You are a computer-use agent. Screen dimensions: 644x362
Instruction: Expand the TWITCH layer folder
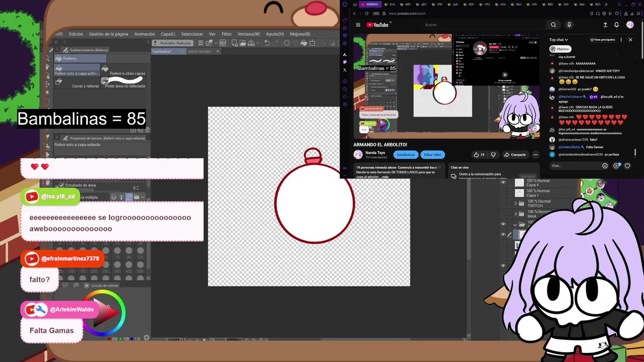click(516, 203)
